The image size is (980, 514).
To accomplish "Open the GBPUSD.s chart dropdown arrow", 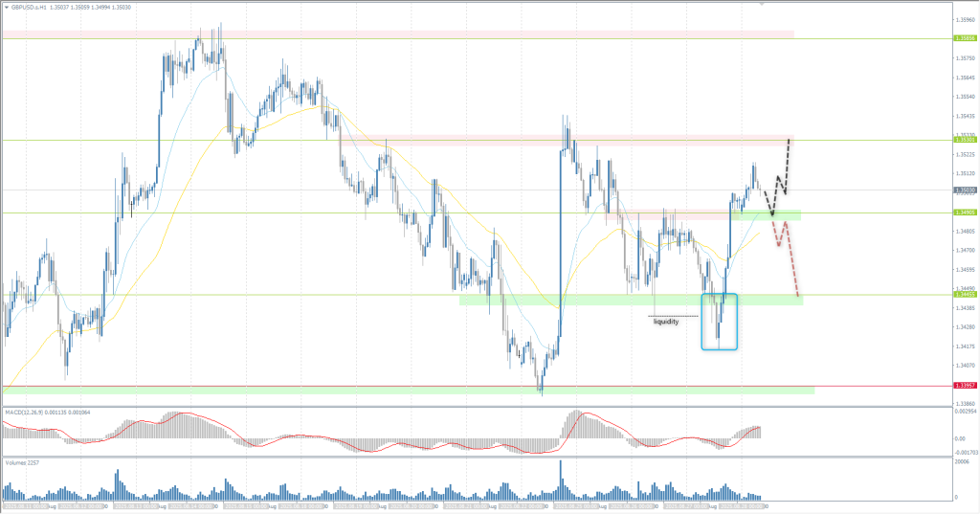I will 7,6.
